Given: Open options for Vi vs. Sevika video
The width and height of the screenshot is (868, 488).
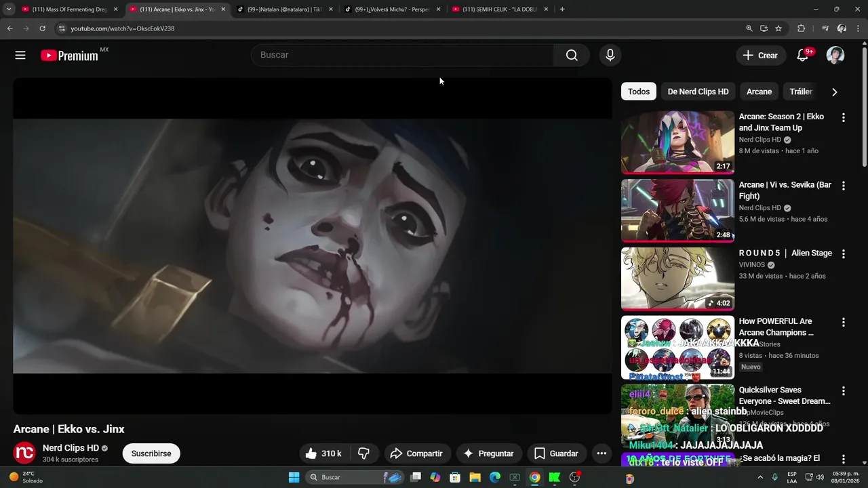Looking at the screenshot, I should tap(844, 186).
